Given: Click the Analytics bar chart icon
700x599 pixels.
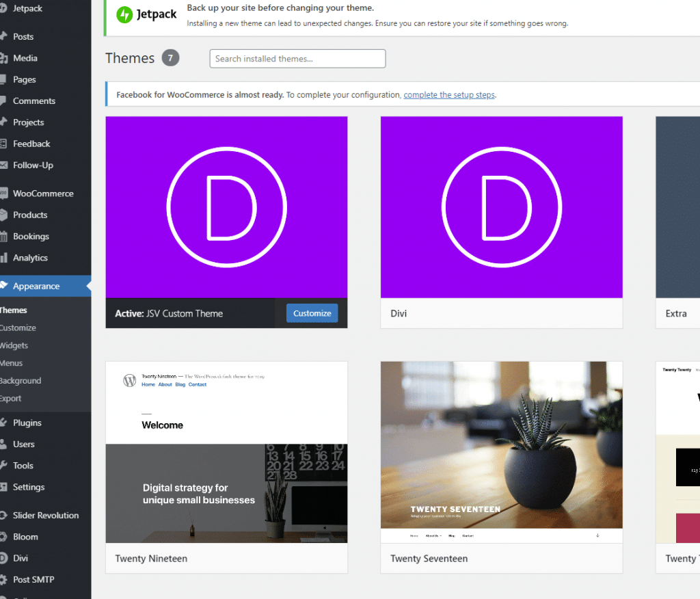Looking at the screenshot, I should pyautogui.click(x=3, y=258).
